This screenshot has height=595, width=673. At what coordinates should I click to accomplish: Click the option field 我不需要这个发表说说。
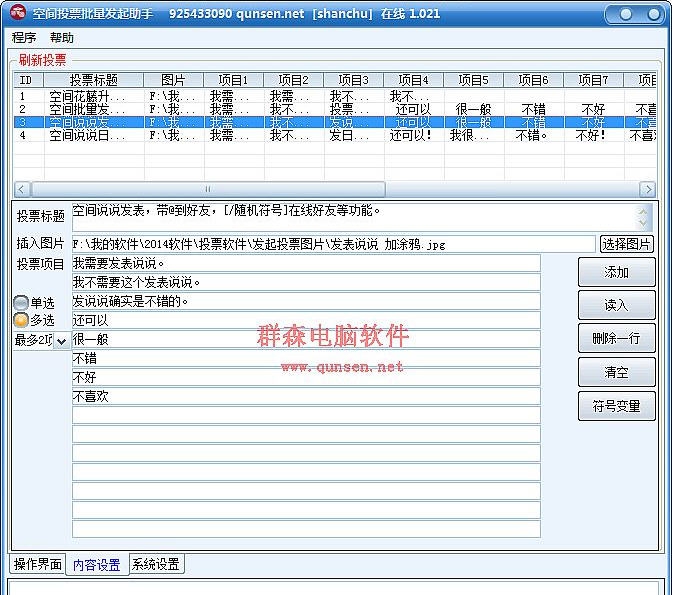click(306, 282)
